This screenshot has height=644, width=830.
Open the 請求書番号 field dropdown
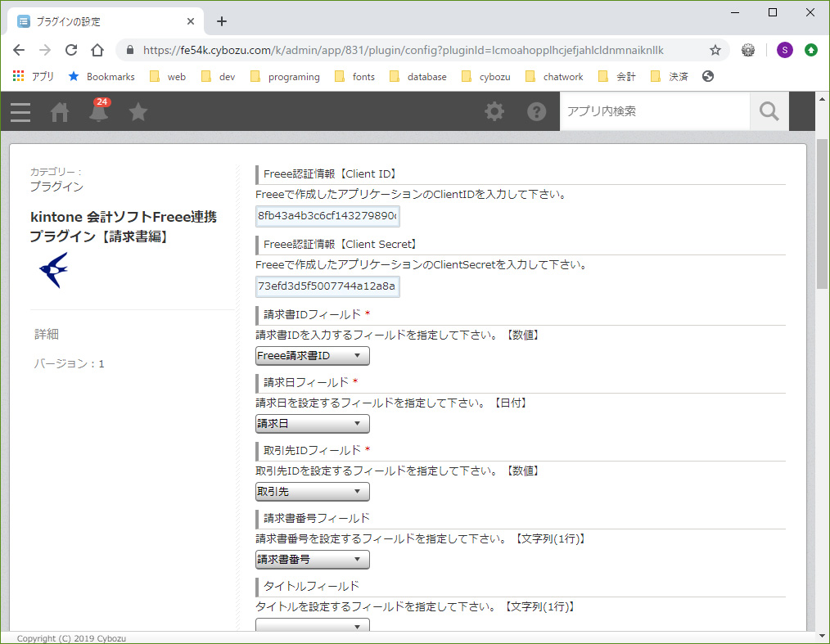point(313,560)
